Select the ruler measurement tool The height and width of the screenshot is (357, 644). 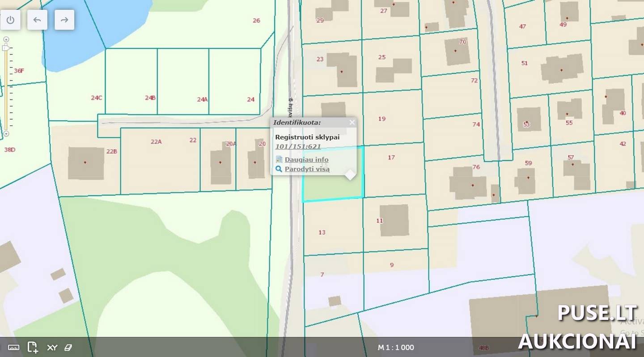[x=13, y=347]
